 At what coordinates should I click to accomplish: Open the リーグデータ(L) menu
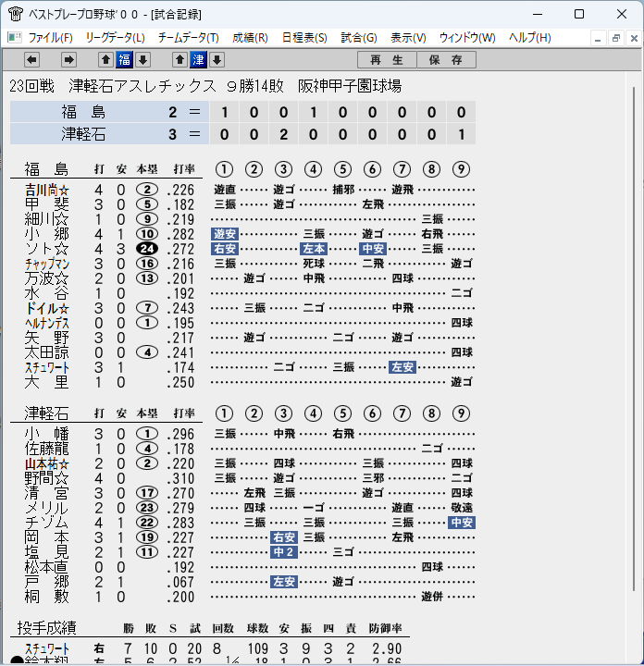[115, 38]
